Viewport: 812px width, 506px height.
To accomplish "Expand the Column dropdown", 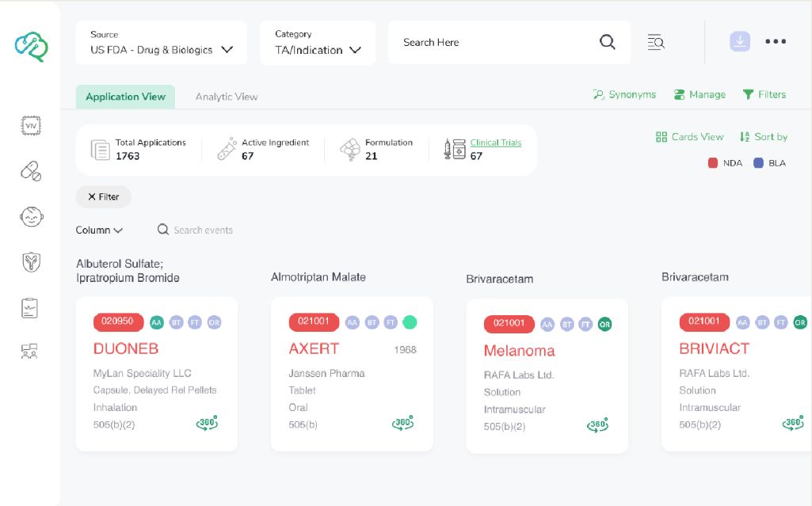I will 99,230.
